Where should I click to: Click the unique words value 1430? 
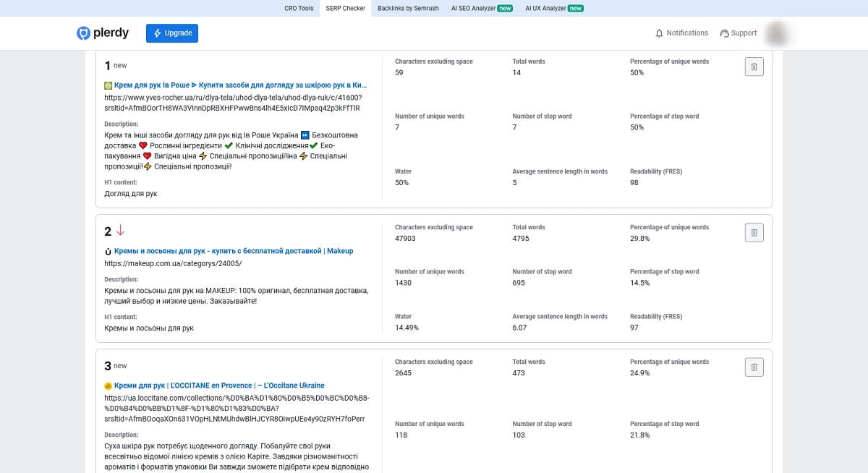403,283
